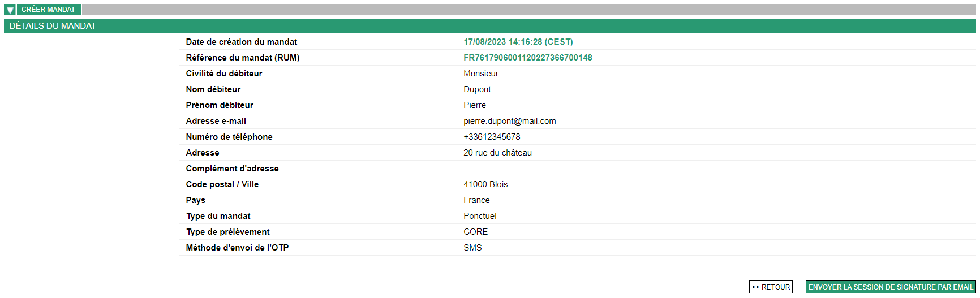Screen dimensions: 980x298
Task: Click the mandate creation date value
Action: click(518, 42)
